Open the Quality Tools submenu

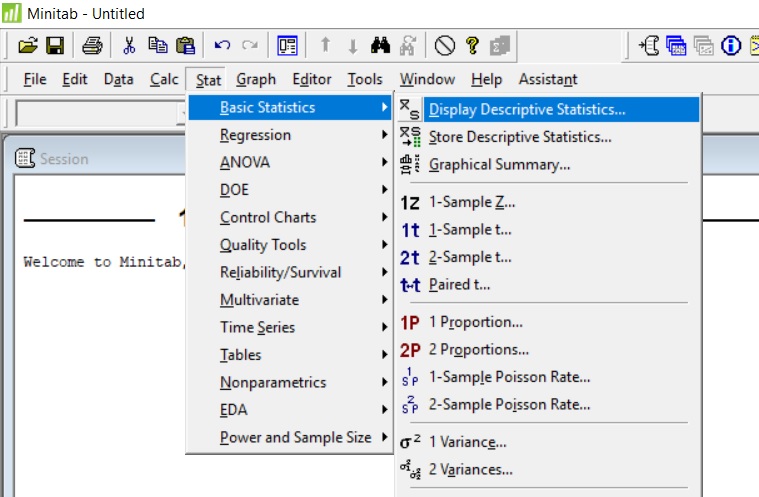(x=263, y=245)
